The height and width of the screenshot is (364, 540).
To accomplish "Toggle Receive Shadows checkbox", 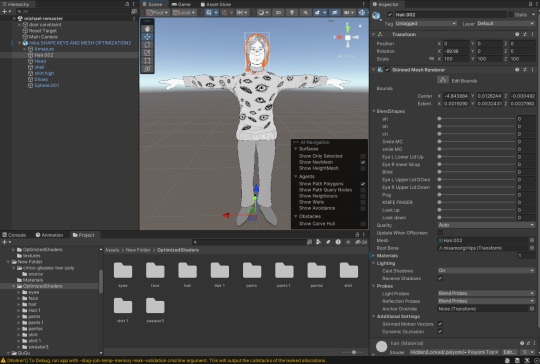I will [x=440, y=278].
